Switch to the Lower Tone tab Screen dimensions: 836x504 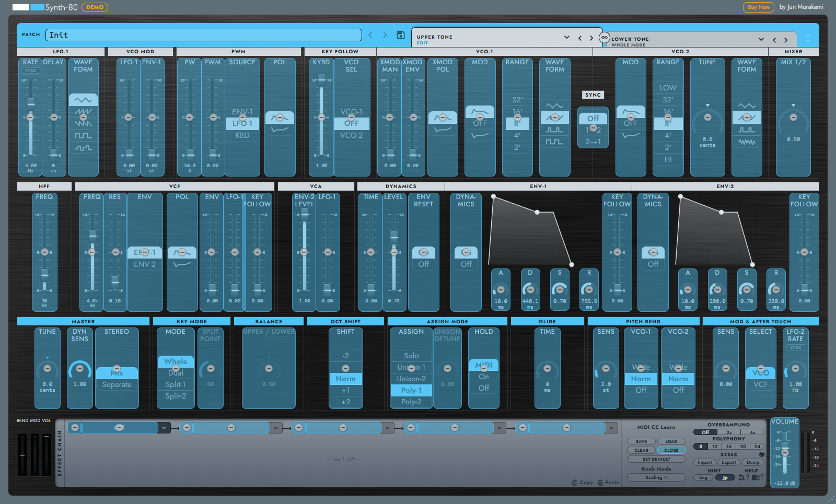[630, 39]
